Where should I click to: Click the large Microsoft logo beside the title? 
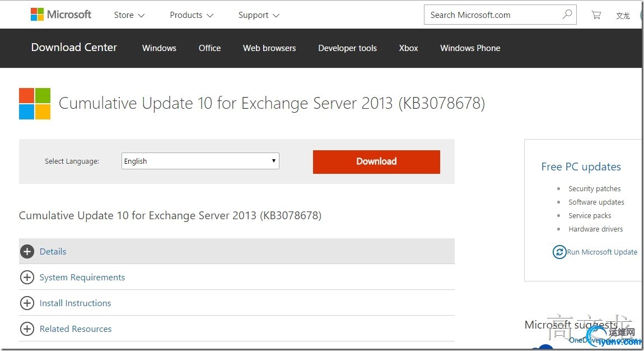tap(35, 104)
